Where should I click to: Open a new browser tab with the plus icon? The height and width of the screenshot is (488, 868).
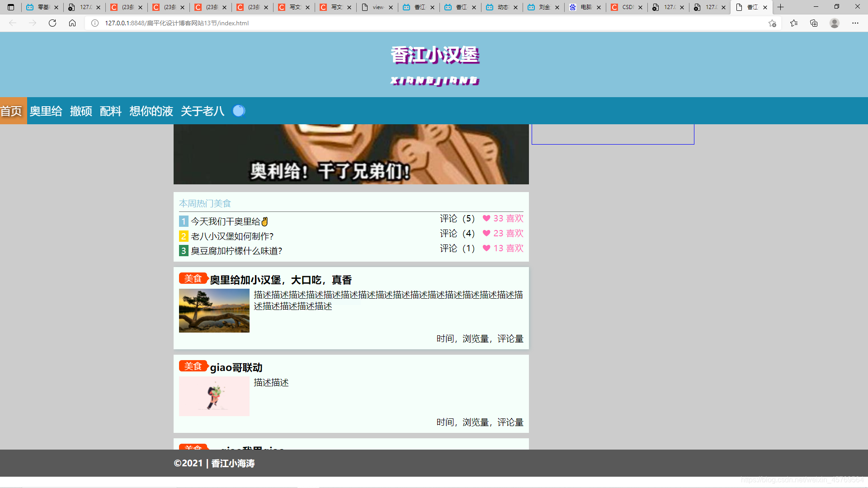pyautogui.click(x=781, y=7)
